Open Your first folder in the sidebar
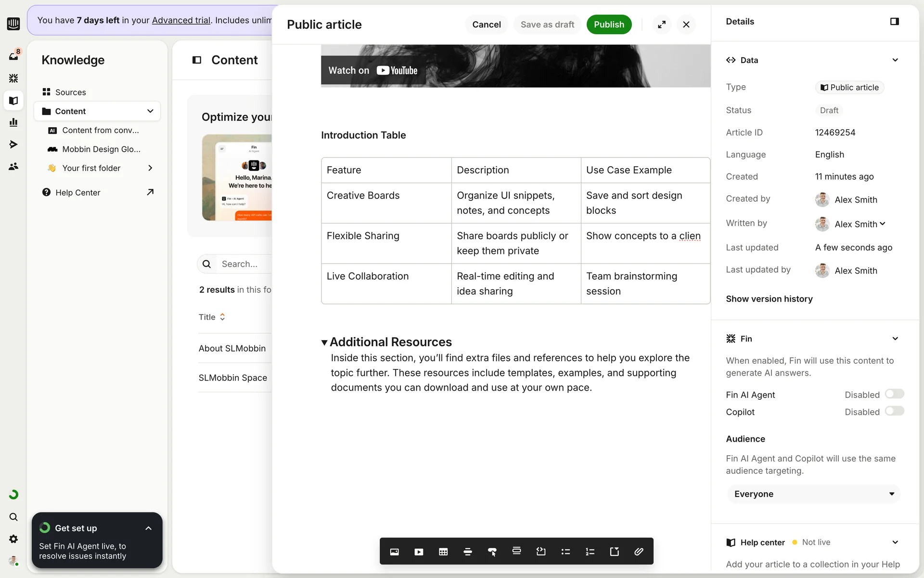The width and height of the screenshot is (924, 578). [91, 168]
